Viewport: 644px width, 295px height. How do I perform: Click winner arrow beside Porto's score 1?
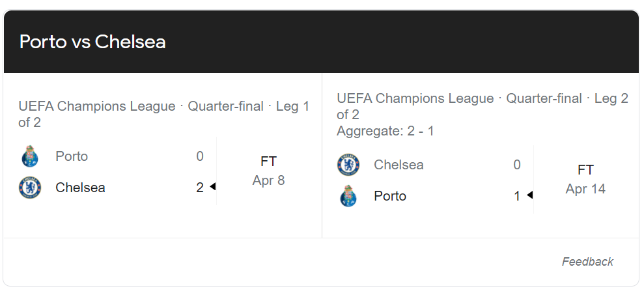tap(530, 195)
